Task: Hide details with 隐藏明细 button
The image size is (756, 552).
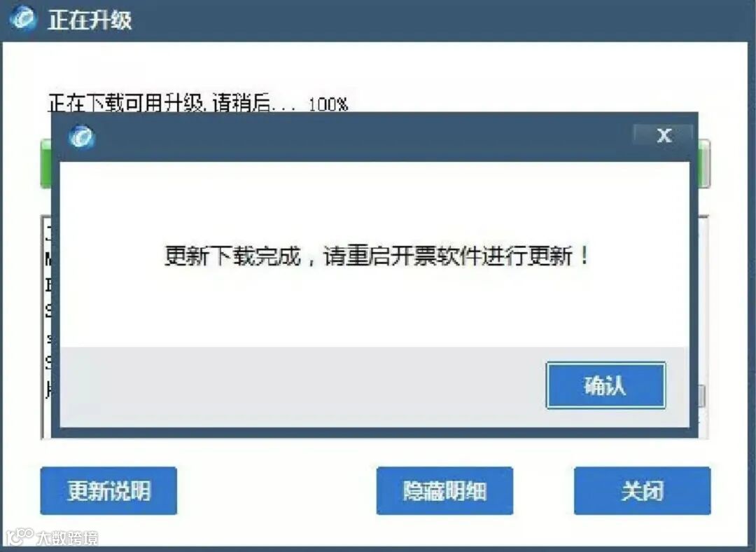Action: (x=444, y=491)
